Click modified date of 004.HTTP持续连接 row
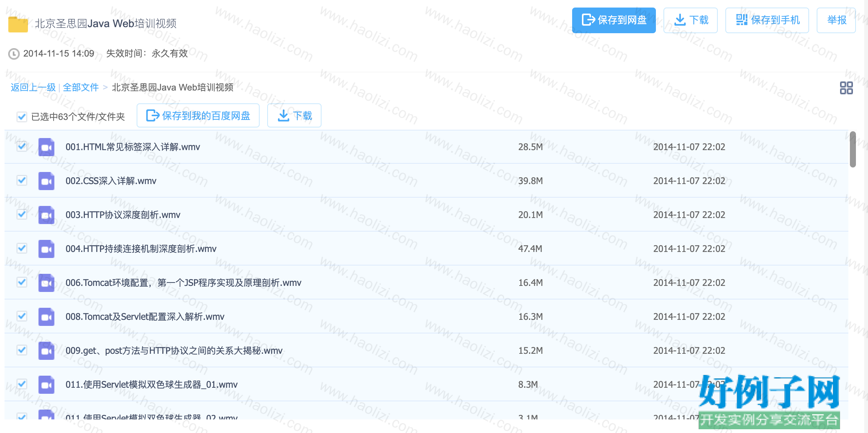 (689, 249)
